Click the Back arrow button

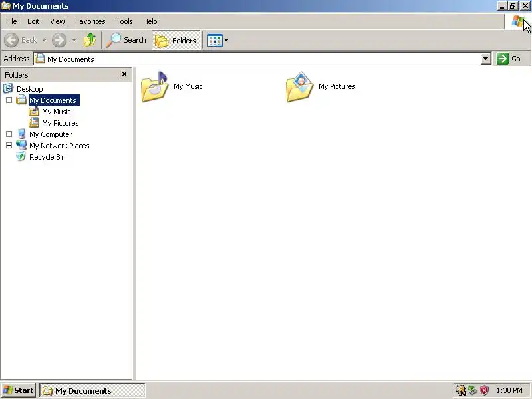[x=11, y=40]
